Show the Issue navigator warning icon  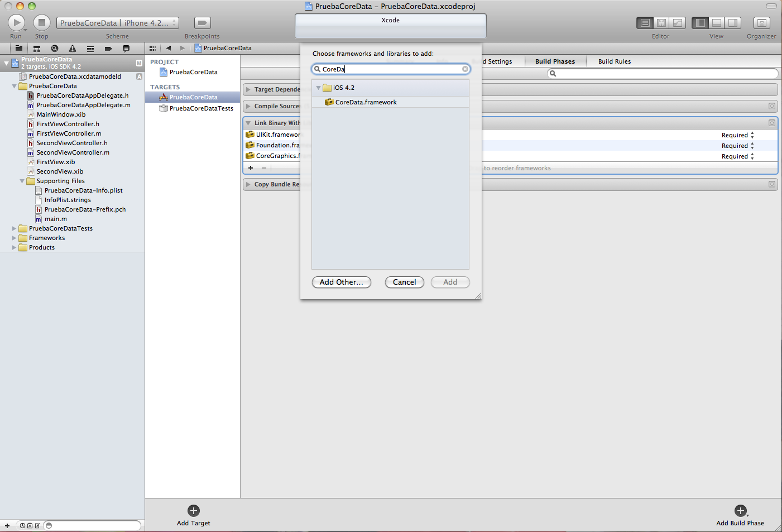tap(73, 49)
